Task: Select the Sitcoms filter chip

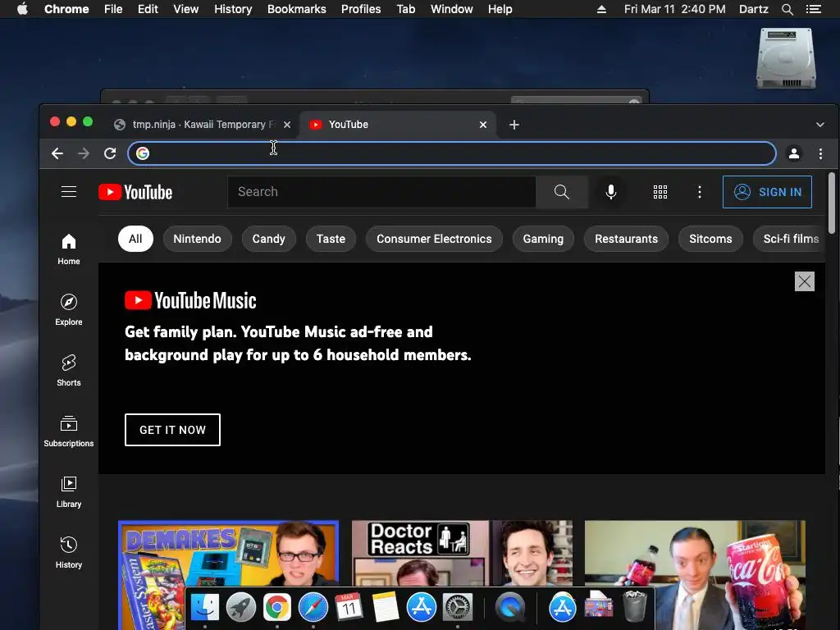Action: coord(710,239)
